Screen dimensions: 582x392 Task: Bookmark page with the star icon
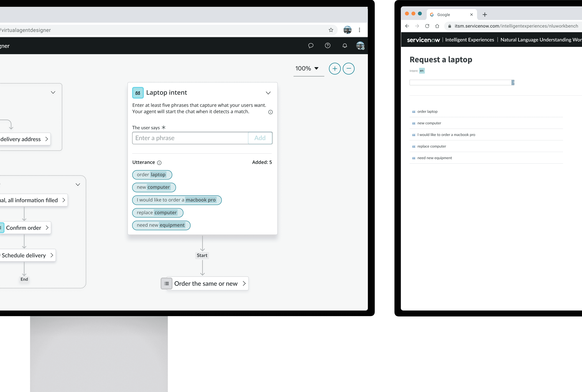[331, 30]
